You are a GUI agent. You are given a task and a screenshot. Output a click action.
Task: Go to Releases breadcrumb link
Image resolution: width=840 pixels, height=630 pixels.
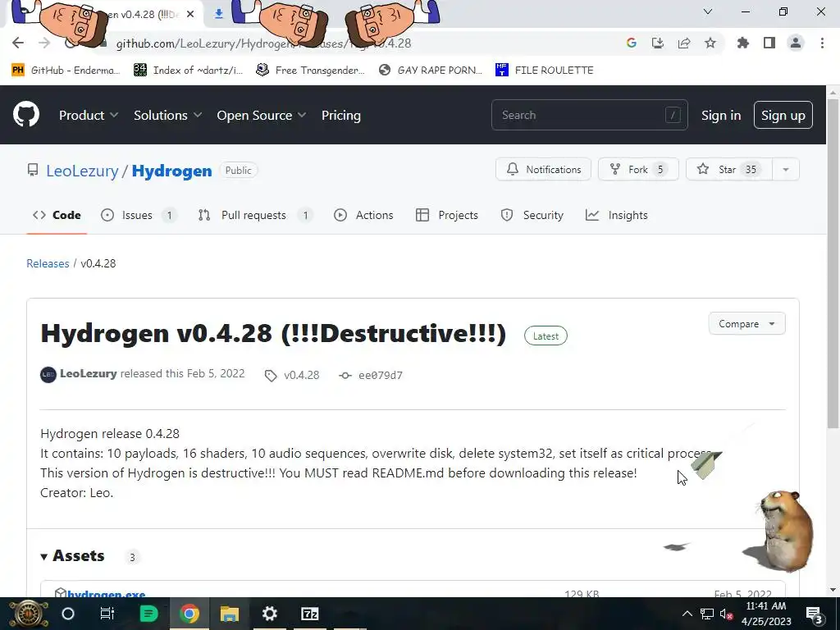(48, 263)
